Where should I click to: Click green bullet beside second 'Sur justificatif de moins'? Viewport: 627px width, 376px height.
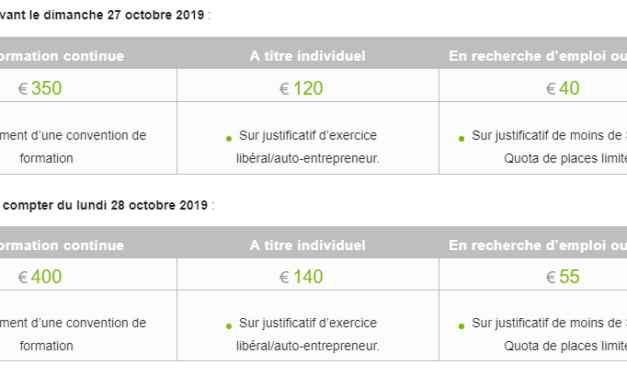pos(461,326)
